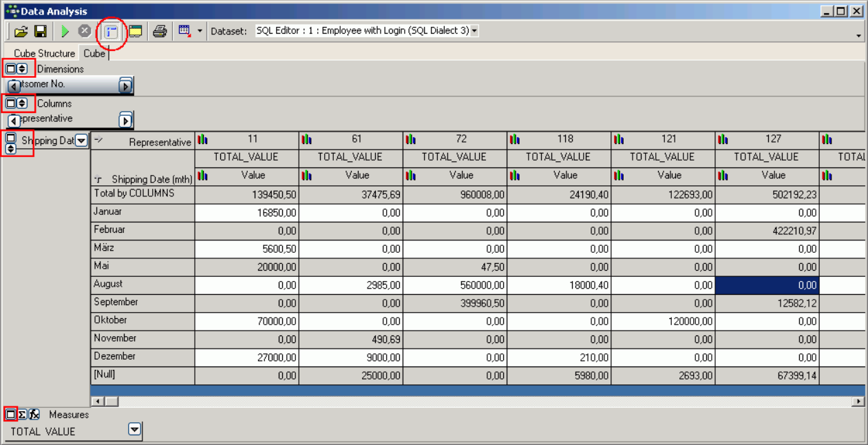
Task: Click right arrow on Representative field
Action: coord(125,121)
